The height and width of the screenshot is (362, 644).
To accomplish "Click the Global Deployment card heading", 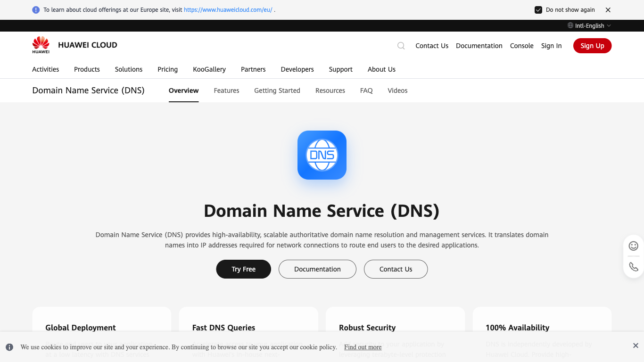I will [81, 328].
